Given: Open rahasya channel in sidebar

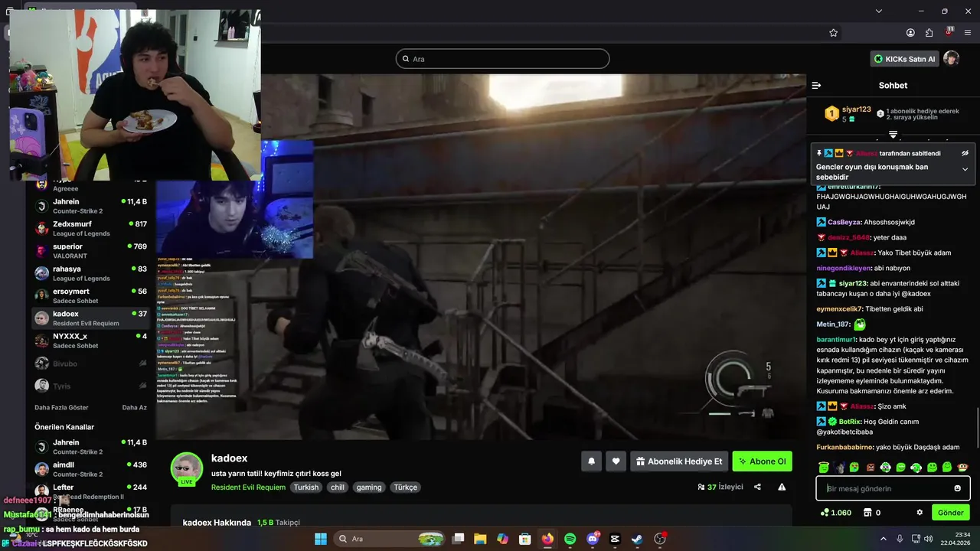Looking at the screenshot, I should point(90,273).
